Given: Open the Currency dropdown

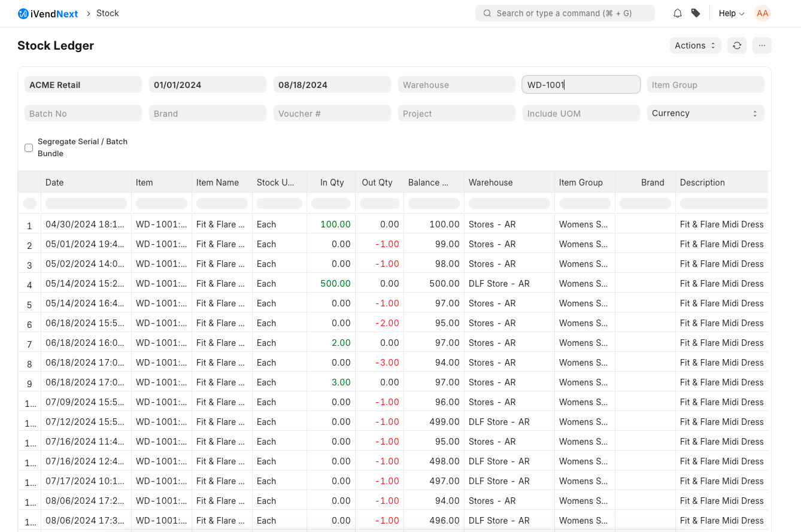Looking at the screenshot, I should [x=706, y=113].
